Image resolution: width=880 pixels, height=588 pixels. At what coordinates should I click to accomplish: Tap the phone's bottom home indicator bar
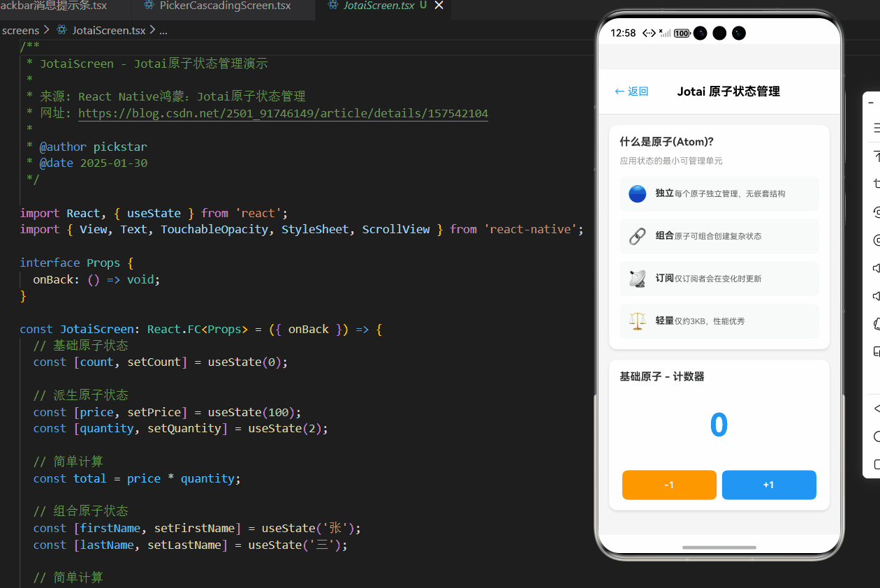[x=719, y=547]
